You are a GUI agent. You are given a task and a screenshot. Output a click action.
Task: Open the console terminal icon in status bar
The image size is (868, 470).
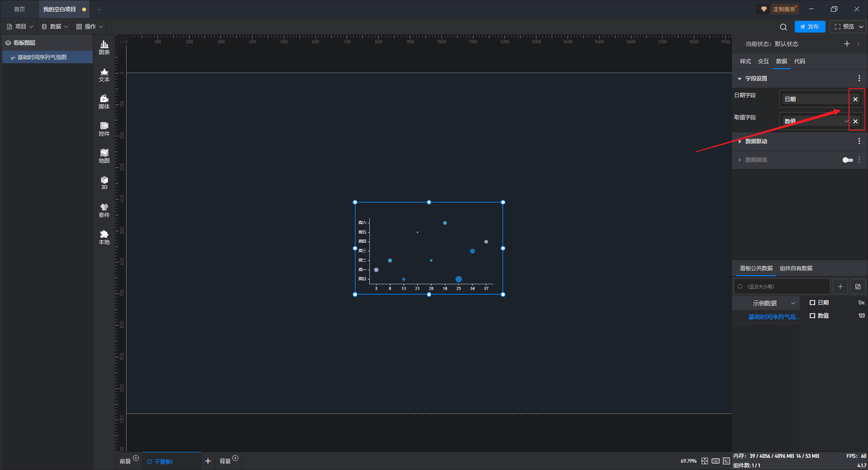tap(726, 461)
